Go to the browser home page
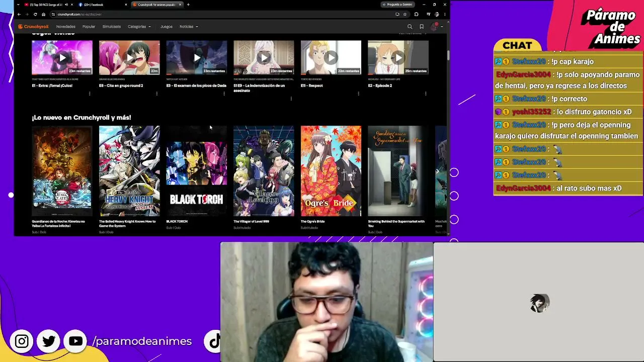Screen dimensions: 644x362 pyautogui.click(x=43, y=14)
